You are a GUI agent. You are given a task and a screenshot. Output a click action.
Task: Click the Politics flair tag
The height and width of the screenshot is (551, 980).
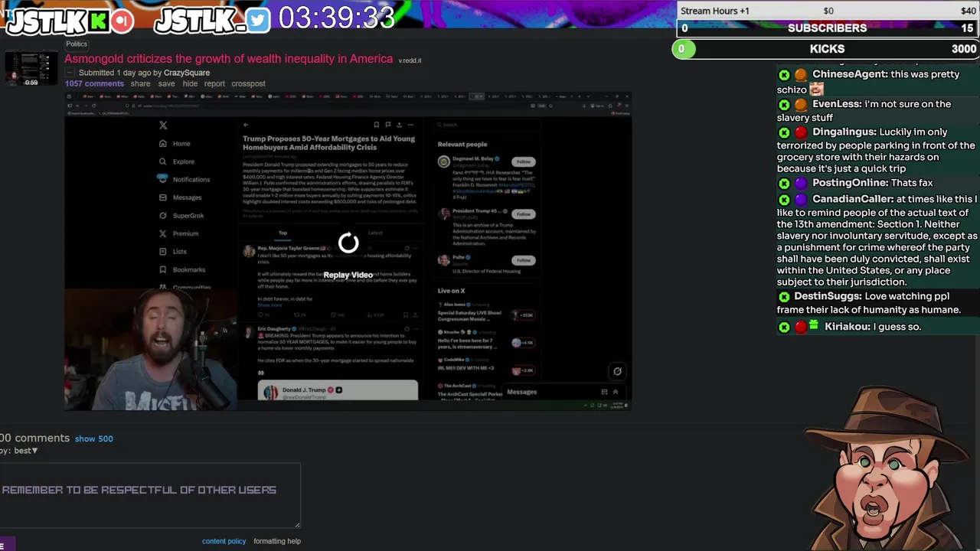(77, 44)
